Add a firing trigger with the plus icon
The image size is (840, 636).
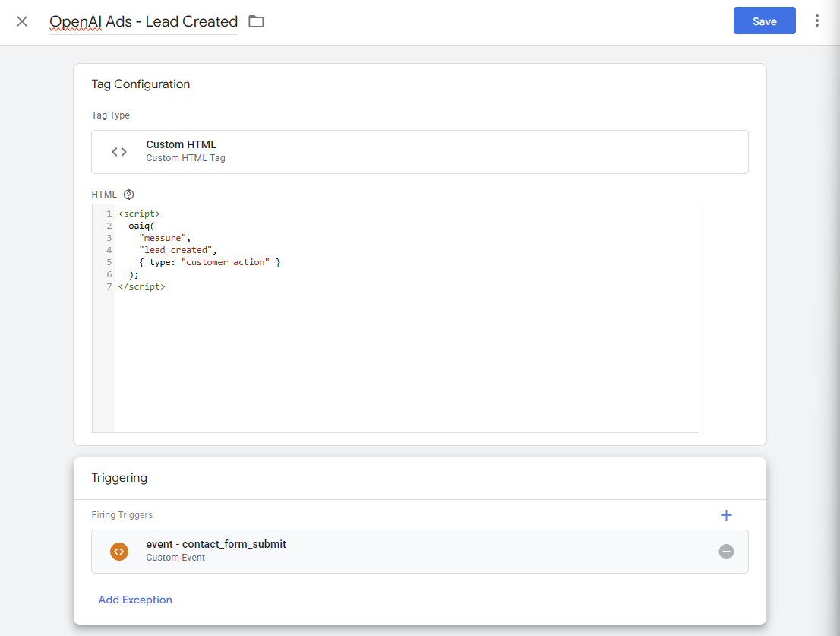coord(726,515)
